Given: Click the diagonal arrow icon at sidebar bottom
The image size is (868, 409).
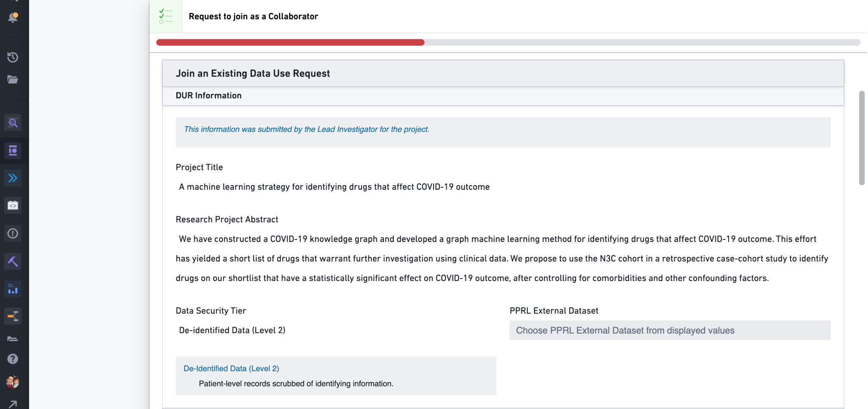Looking at the screenshot, I should click(x=13, y=404).
